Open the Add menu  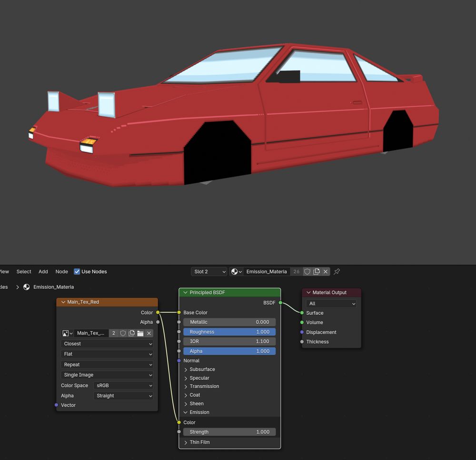tap(43, 272)
